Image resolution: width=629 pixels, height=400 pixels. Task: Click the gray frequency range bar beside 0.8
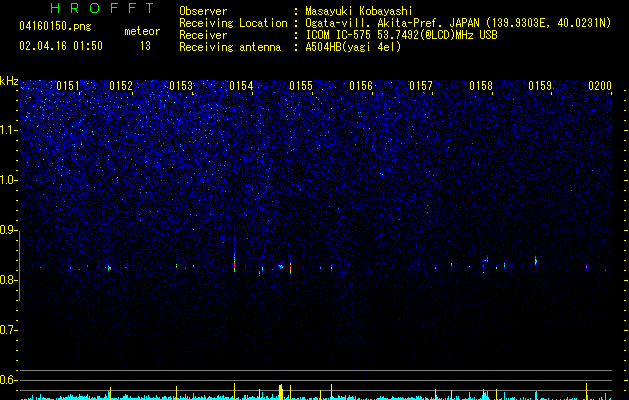coord(20,266)
